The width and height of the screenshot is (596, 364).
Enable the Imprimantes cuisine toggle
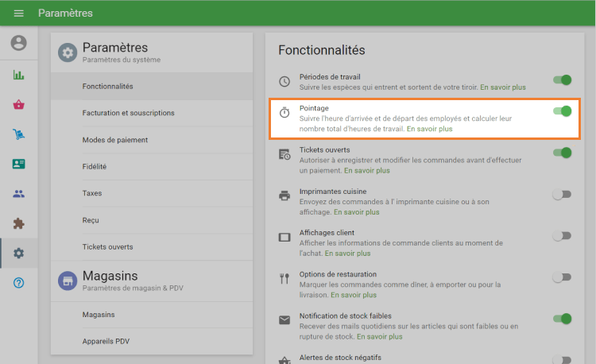562,195
